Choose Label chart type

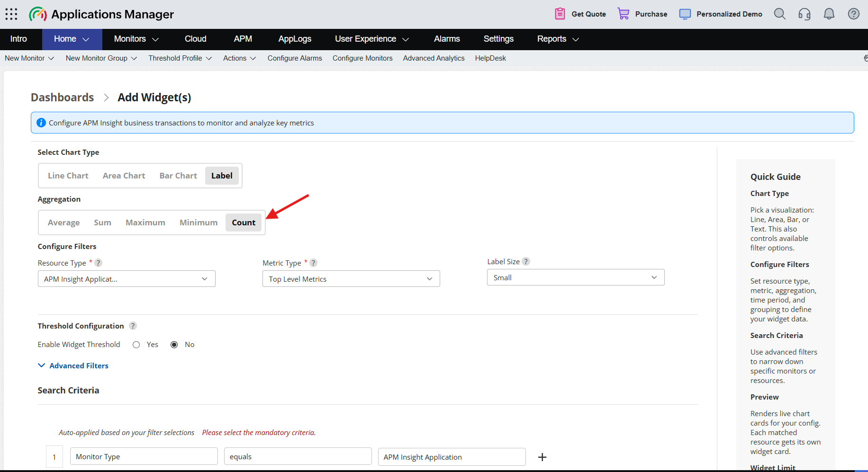[x=222, y=176]
